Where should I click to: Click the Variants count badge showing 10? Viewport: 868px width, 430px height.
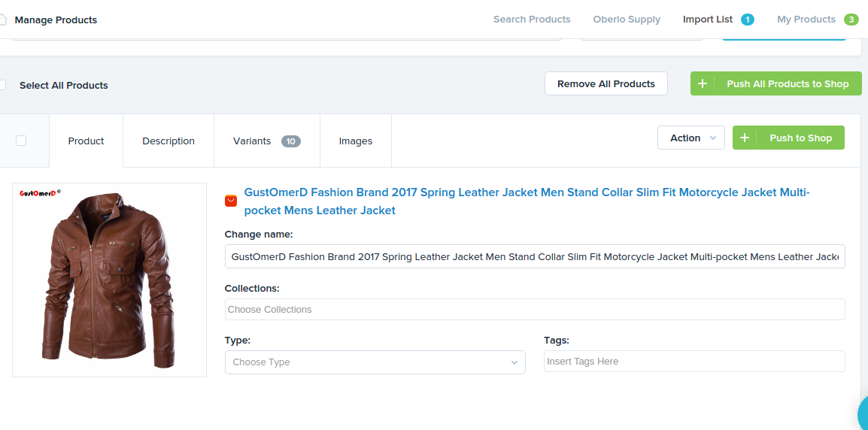click(x=290, y=141)
